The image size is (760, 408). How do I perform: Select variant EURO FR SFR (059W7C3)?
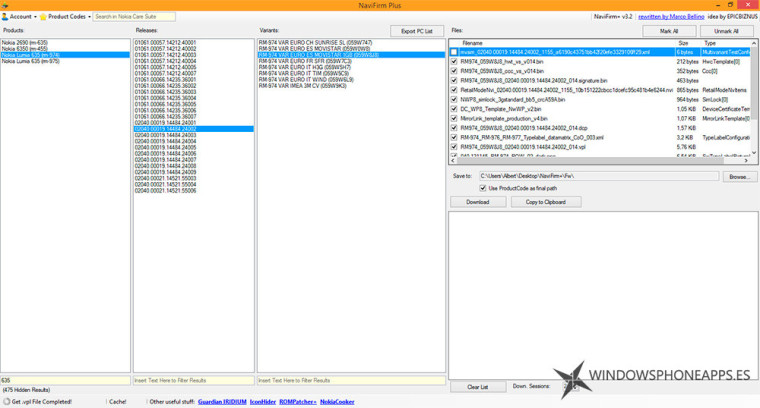tap(351, 61)
